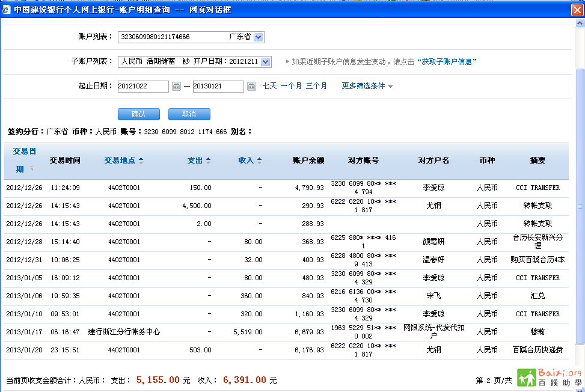Click summary text 台历长安新兴分理

tap(538, 242)
